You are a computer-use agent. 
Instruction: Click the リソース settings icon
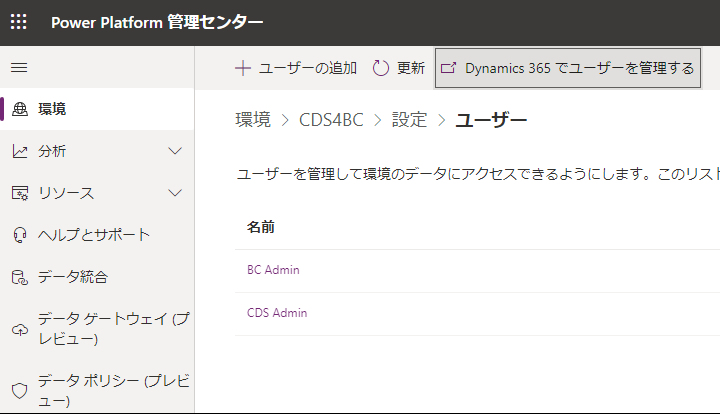point(19,193)
